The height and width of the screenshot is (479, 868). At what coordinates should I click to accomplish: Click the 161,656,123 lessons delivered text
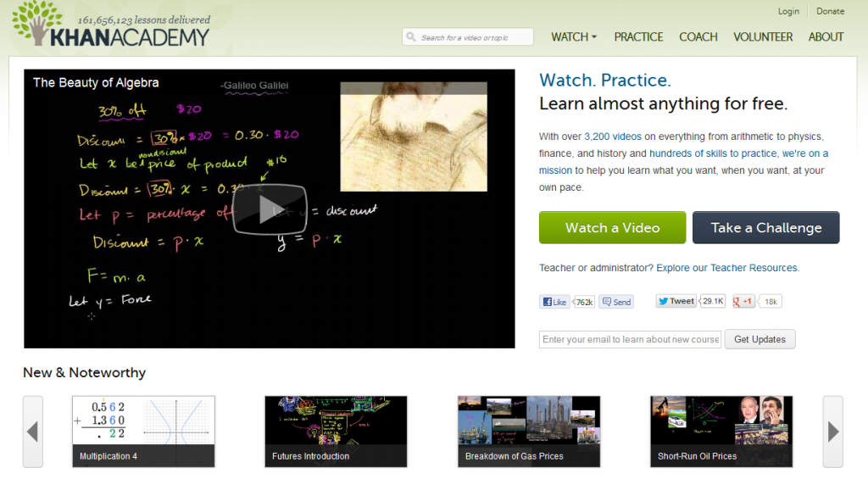144,20
